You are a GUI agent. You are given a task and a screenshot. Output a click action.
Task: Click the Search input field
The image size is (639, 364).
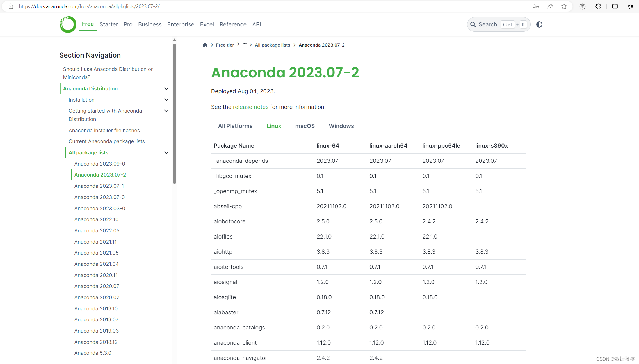click(499, 24)
